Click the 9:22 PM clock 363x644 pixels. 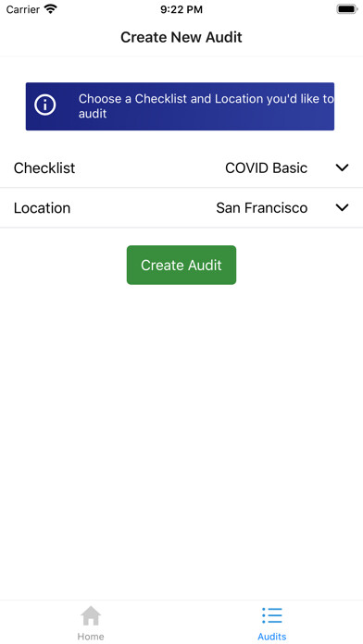181,9
